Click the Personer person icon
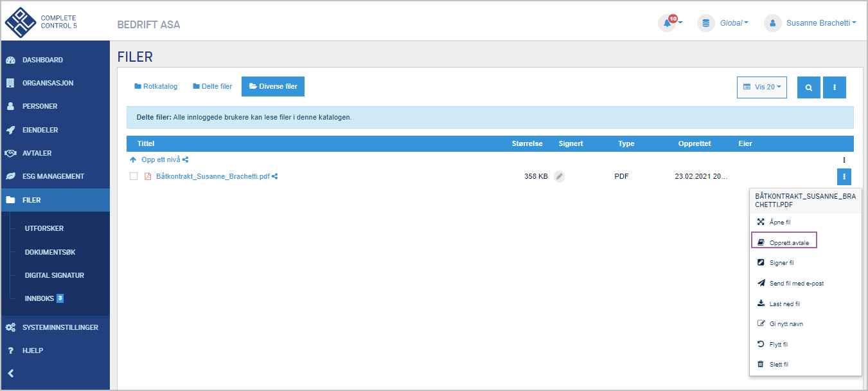The image size is (868, 391). 10,106
